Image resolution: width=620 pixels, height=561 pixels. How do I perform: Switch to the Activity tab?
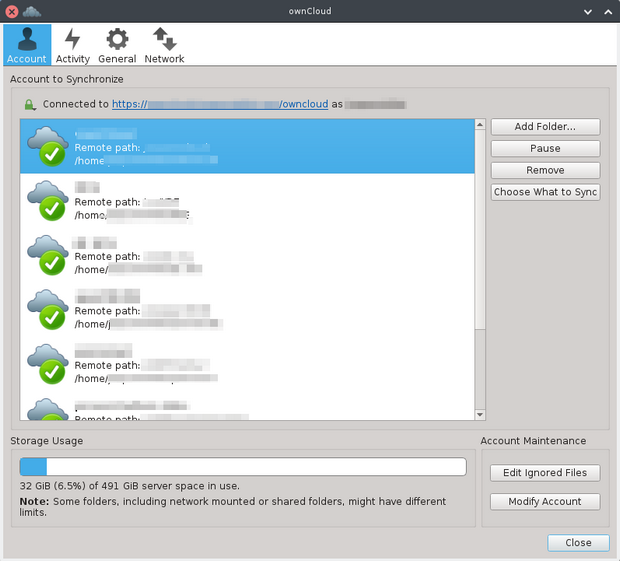(72, 45)
